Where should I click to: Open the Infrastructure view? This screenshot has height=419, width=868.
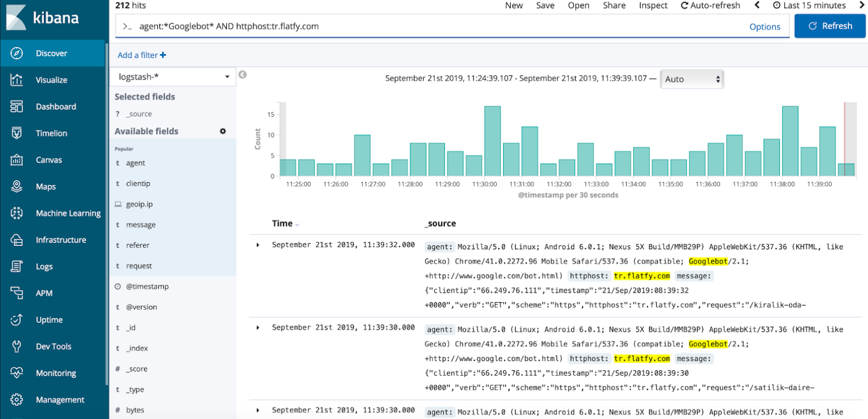(52, 240)
